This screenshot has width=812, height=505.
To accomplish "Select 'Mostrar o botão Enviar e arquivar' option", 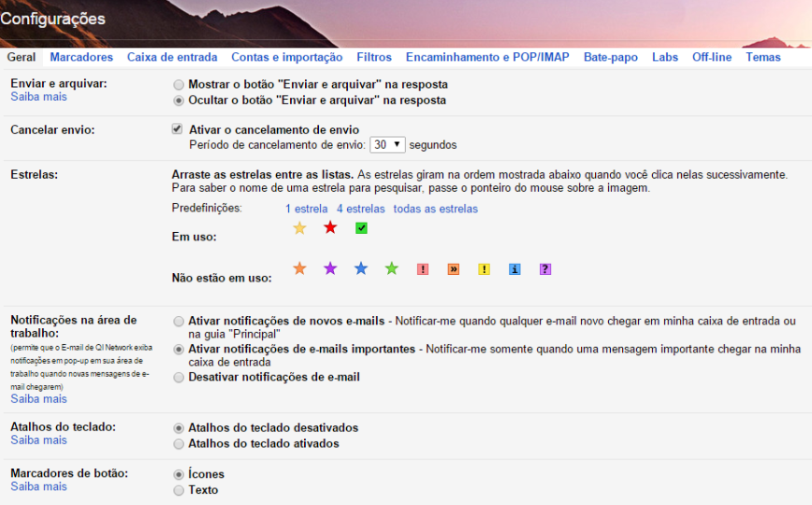I will click(x=179, y=84).
